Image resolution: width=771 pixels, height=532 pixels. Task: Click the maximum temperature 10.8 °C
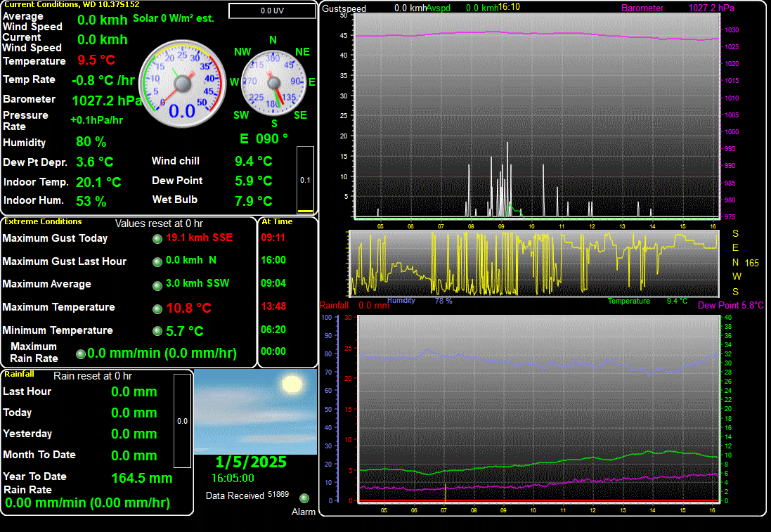point(189,308)
